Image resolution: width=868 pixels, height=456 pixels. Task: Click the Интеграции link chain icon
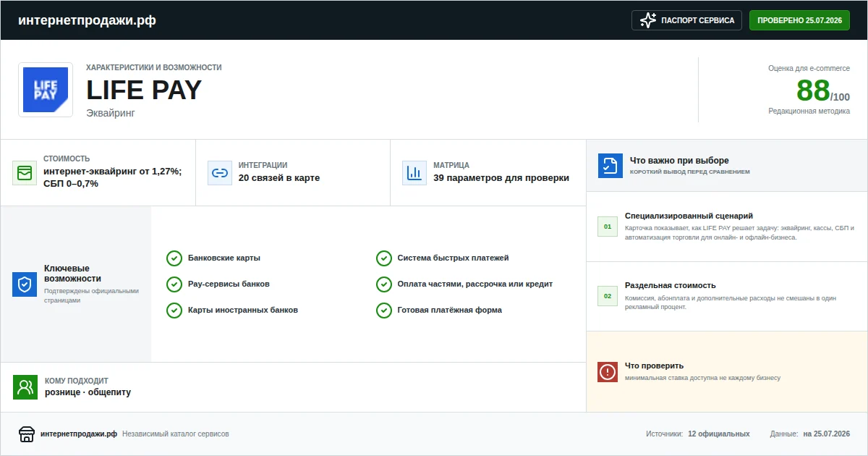[220, 173]
